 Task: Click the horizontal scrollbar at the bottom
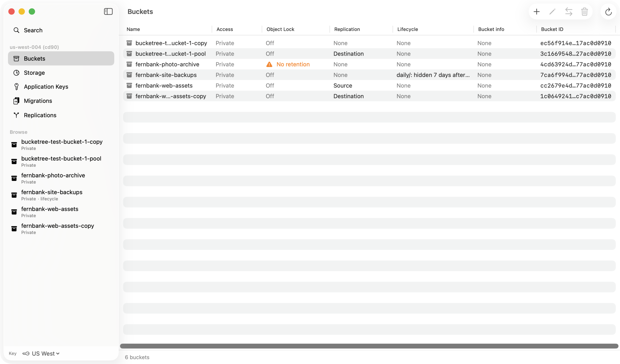point(369,346)
